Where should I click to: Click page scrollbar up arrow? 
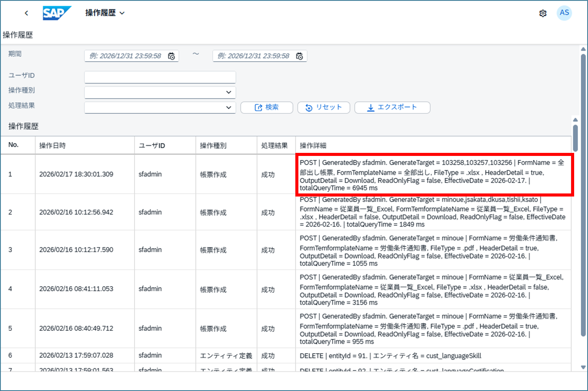[x=583, y=49]
